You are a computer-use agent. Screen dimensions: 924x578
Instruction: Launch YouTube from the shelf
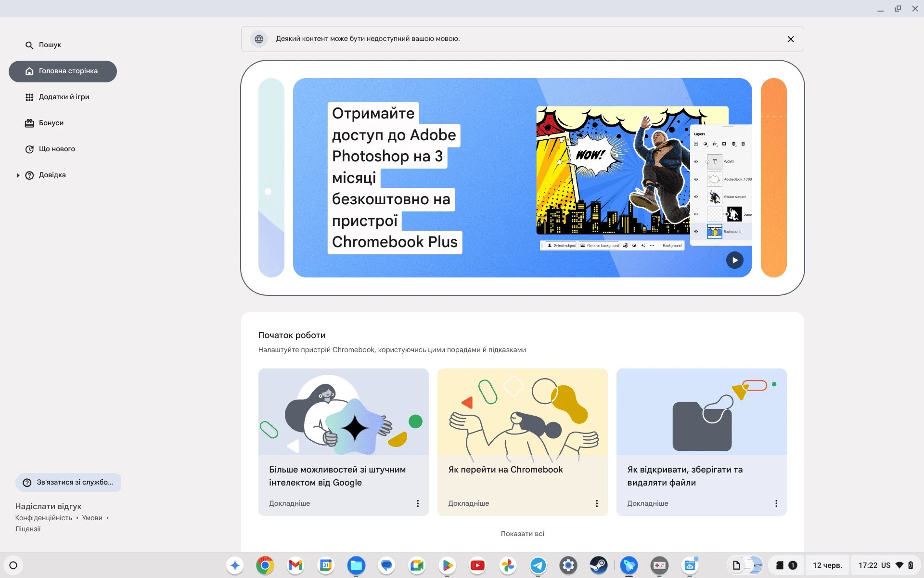click(477, 565)
